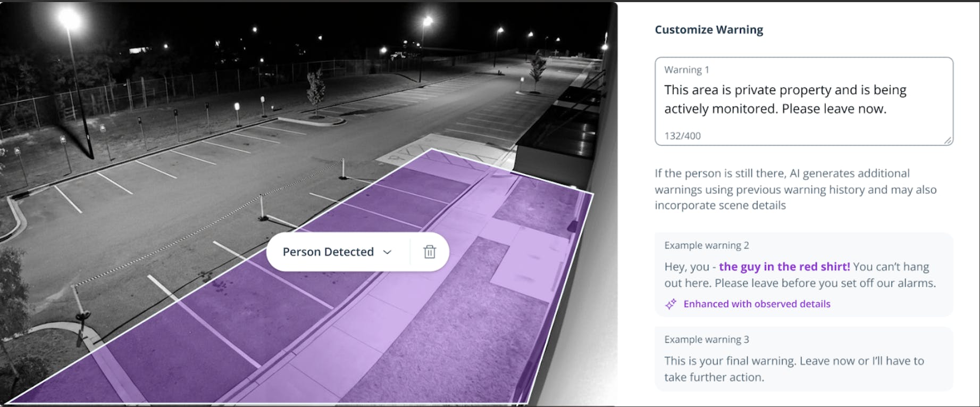Screen dimensions: 980x407
Task: Click the Example warning 3 label
Action: (x=706, y=339)
